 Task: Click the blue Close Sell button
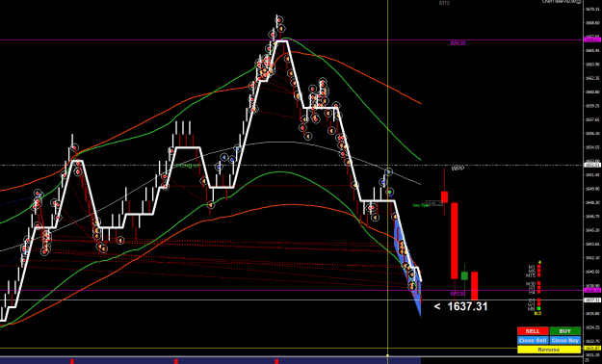[x=533, y=340]
